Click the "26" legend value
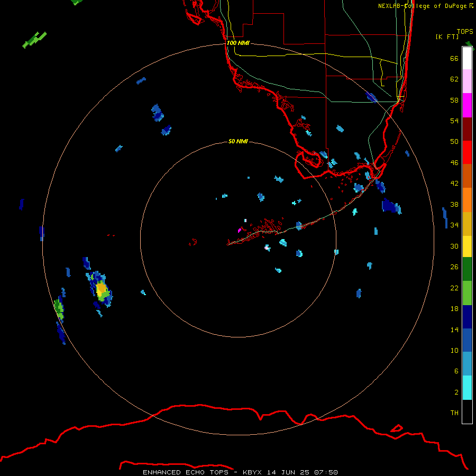Image resolution: width=476 pixels, height=476 pixels. point(454,267)
